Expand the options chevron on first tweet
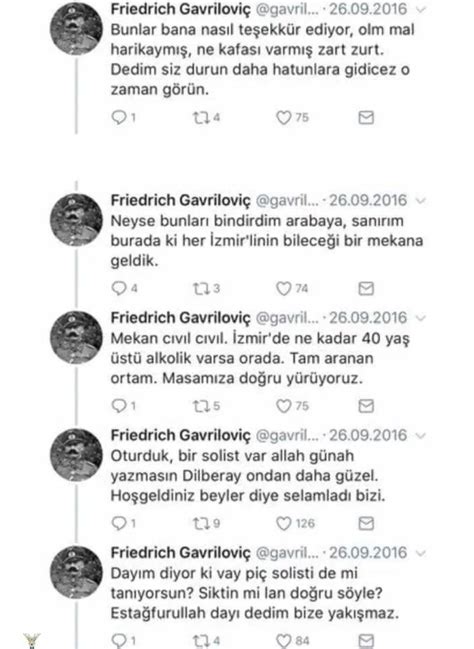The height and width of the screenshot is (649, 474). click(421, 10)
